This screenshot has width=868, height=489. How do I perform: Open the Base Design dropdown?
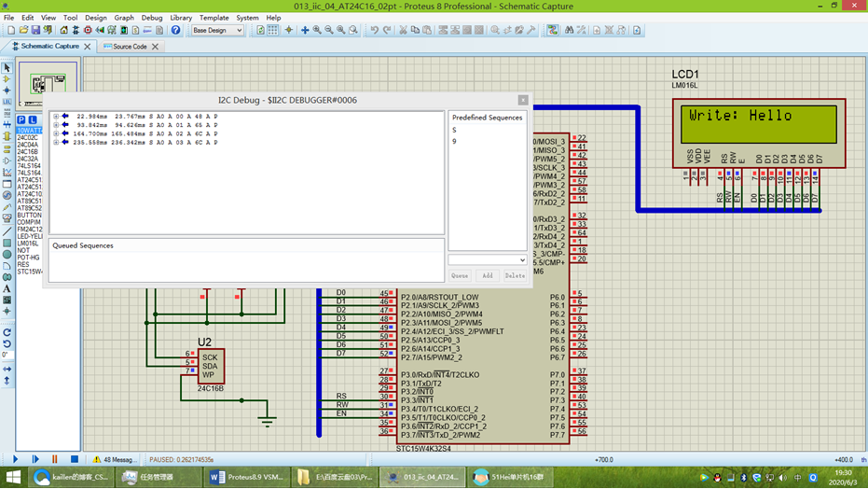click(x=217, y=31)
